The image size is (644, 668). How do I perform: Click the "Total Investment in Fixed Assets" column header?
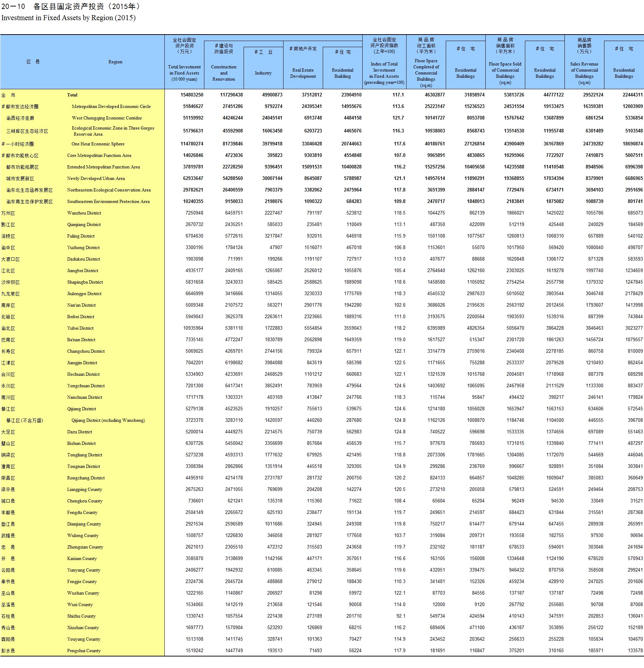point(184,73)
